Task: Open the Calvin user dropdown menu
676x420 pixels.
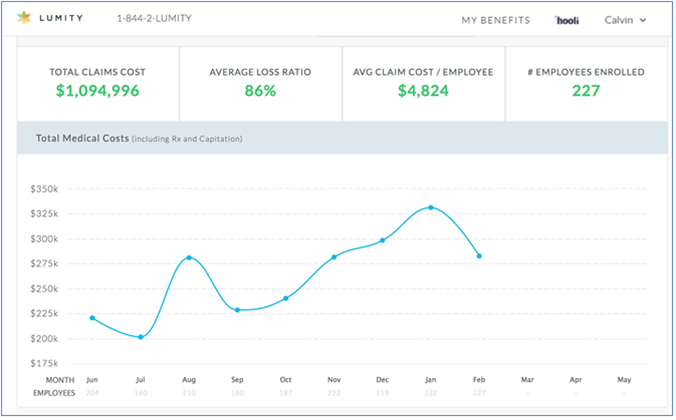Action: [x=626, y=20]
